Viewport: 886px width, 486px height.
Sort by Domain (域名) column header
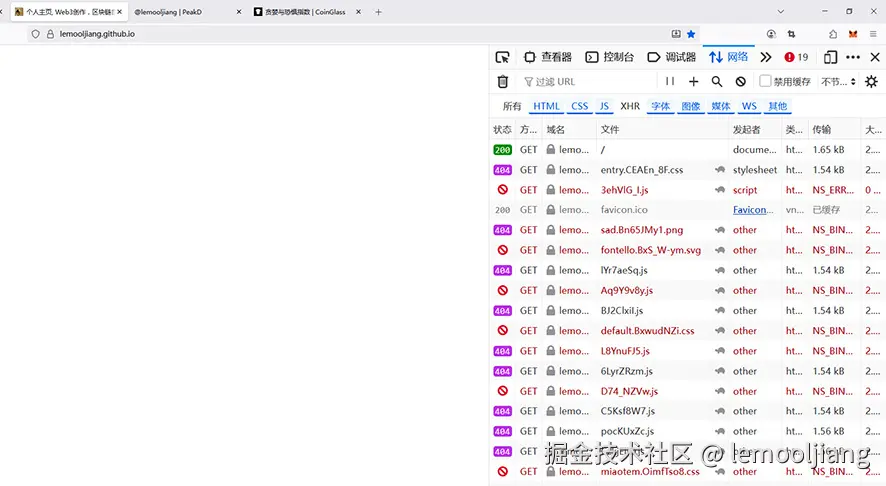click(x=570, y=130)
